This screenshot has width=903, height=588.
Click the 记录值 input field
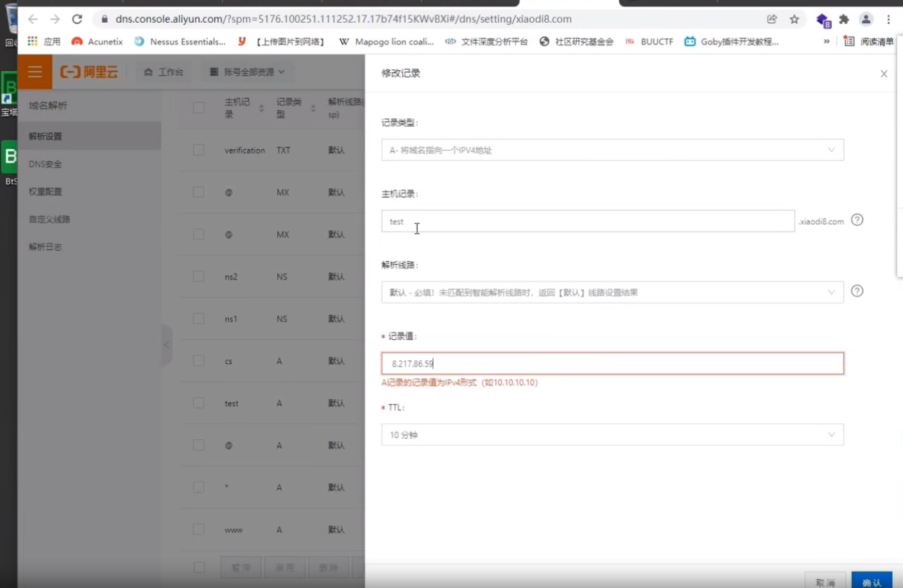pyautogui.click(x=612, y=363)
